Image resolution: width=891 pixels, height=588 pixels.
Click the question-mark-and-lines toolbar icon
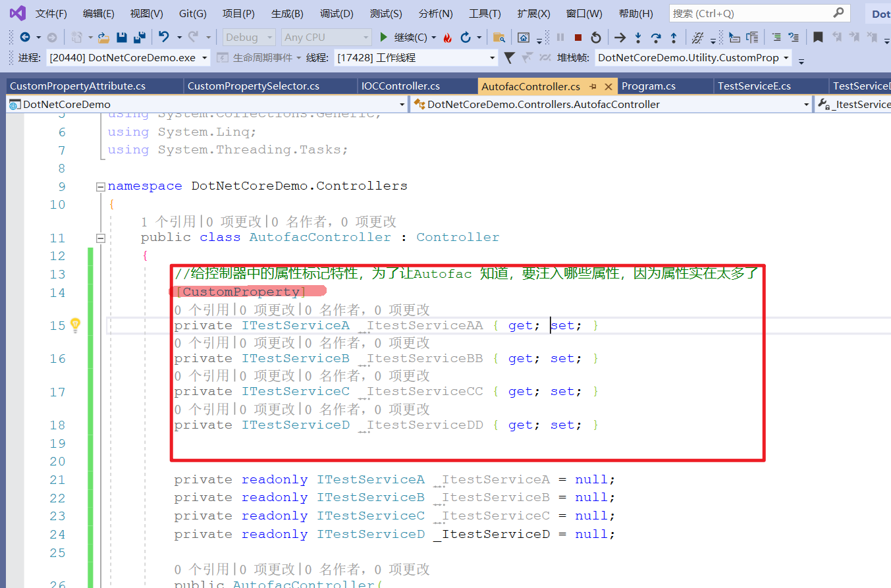click(794, 38)
